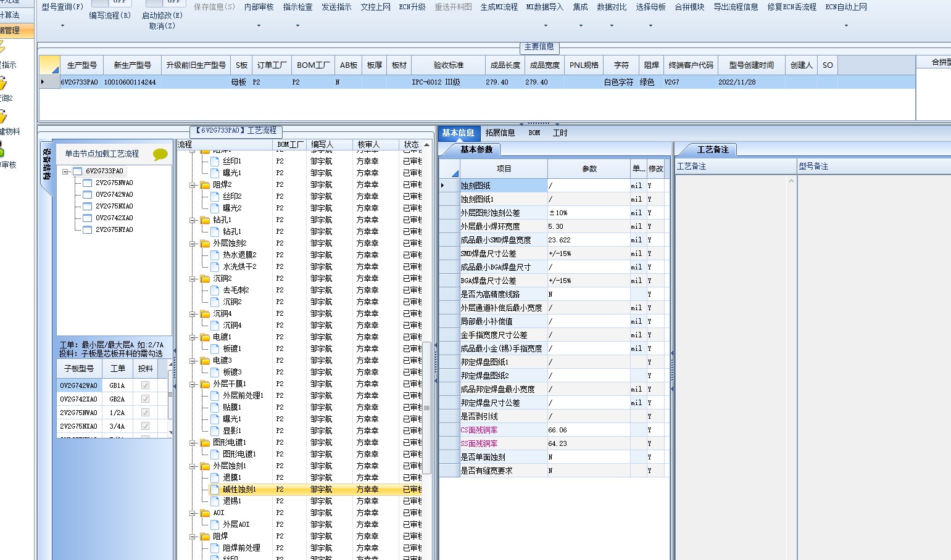951x560 pixels.
Task: Select the 阻焊前处理 tree row
Action: point(241,548)
